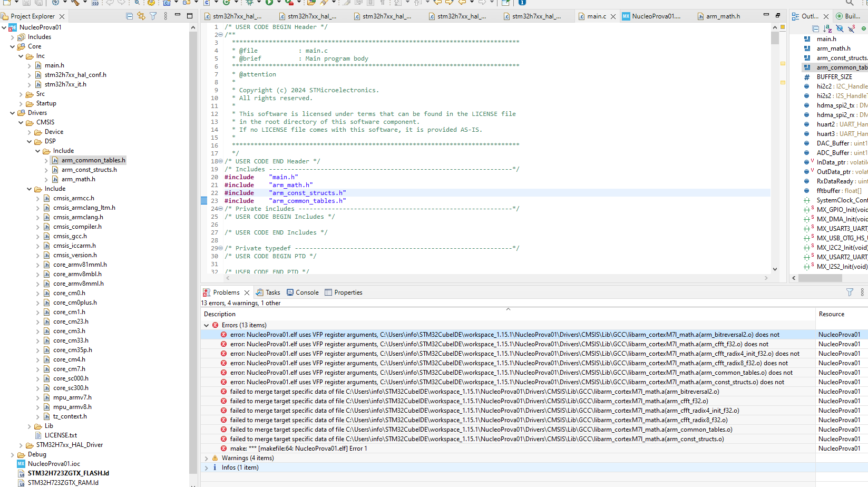This screenshot has width=868, height=487.
Task: Open the Search icon in the toolbar
Action: (x=137, y=4)
